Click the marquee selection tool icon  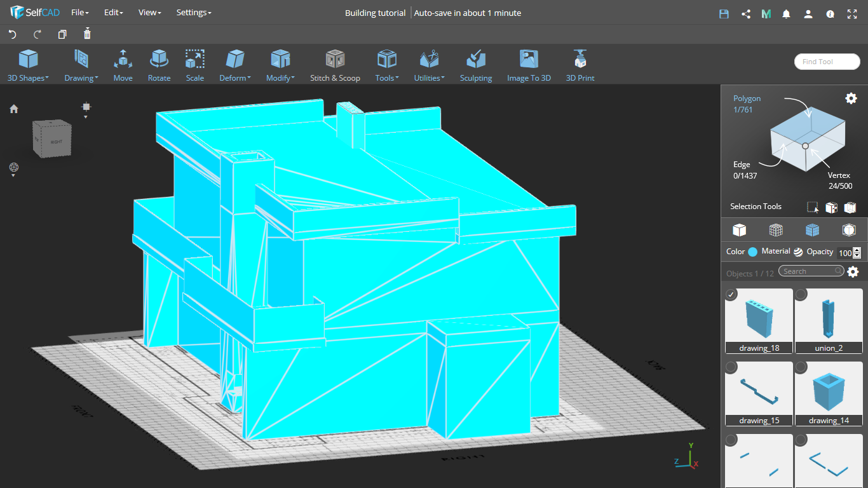(813, 207)
